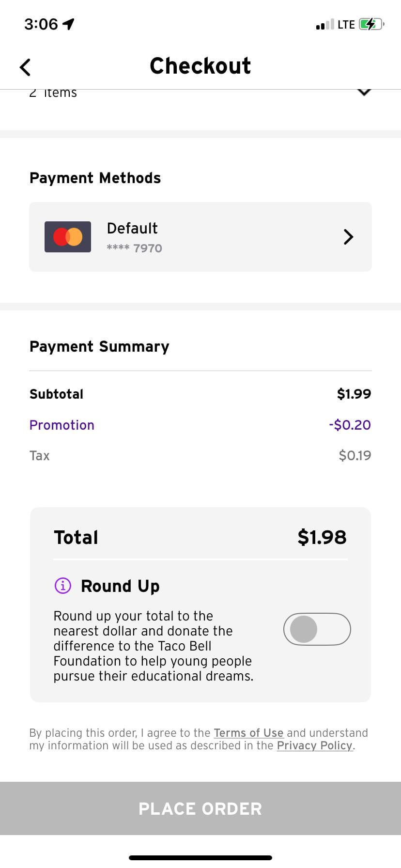Tap the back arrow in the Checkout header
Screen dimensions: 401x868
pos(25,67)
